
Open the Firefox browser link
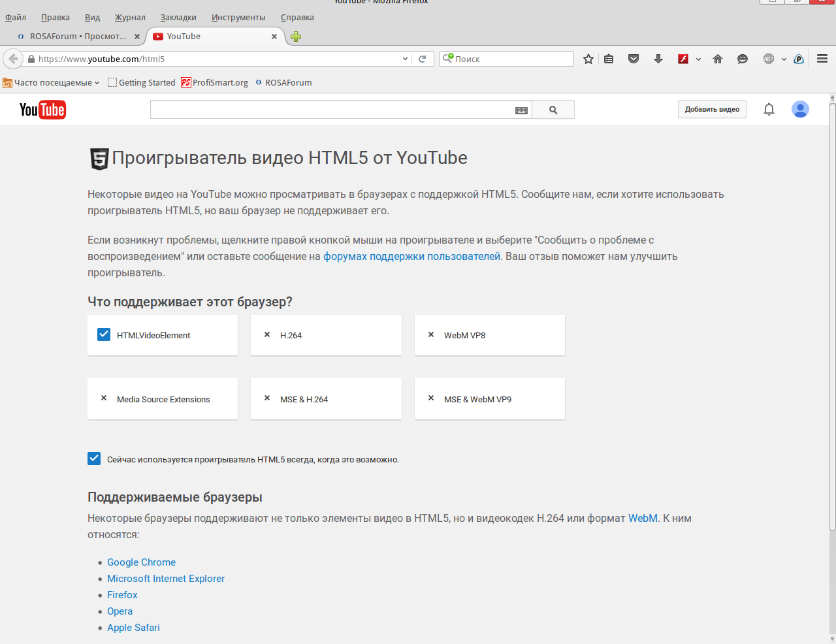tap(122, 595)
